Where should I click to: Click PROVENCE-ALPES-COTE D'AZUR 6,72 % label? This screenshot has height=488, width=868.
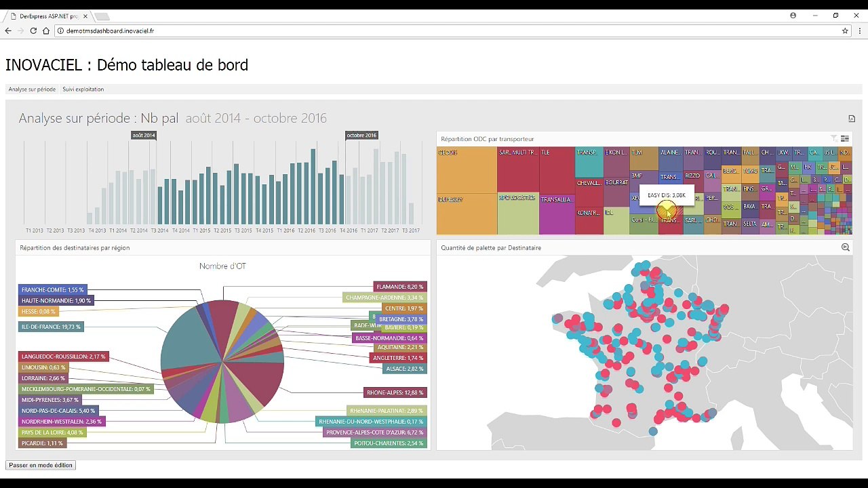375,432
